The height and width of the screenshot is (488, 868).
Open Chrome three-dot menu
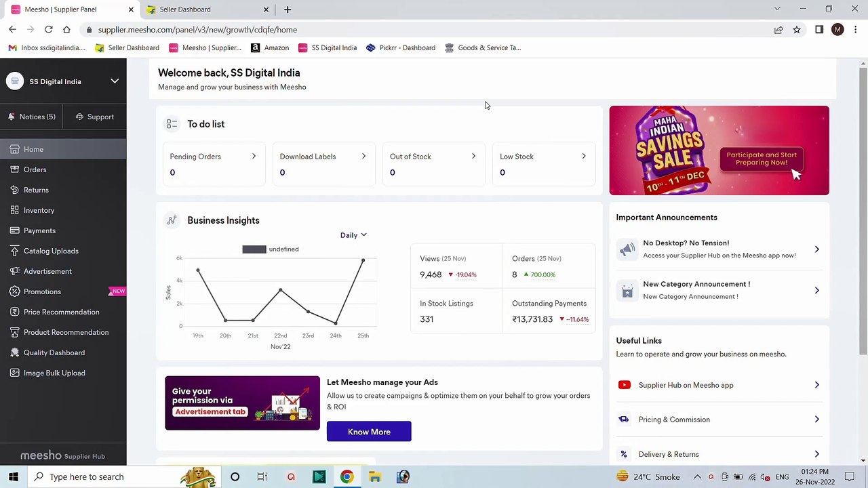click(x=856, y=30)
